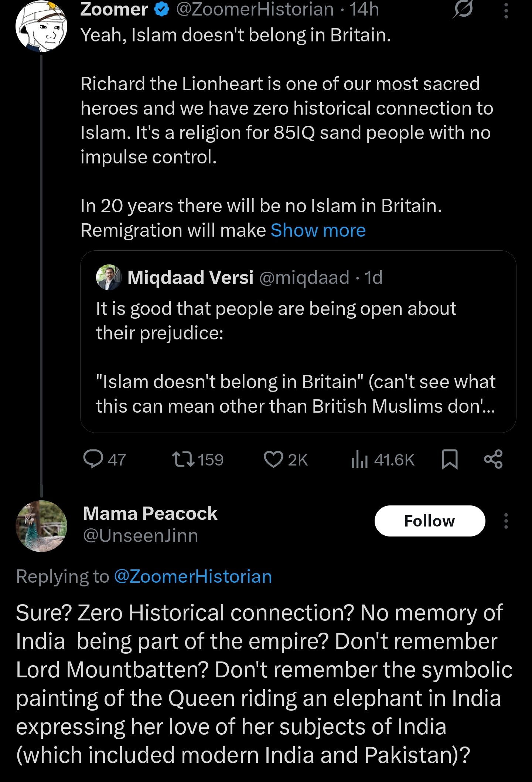Open Mama Peacock's peacock avatar
This screenshot has height=782, width=532.
click(41, 526)
